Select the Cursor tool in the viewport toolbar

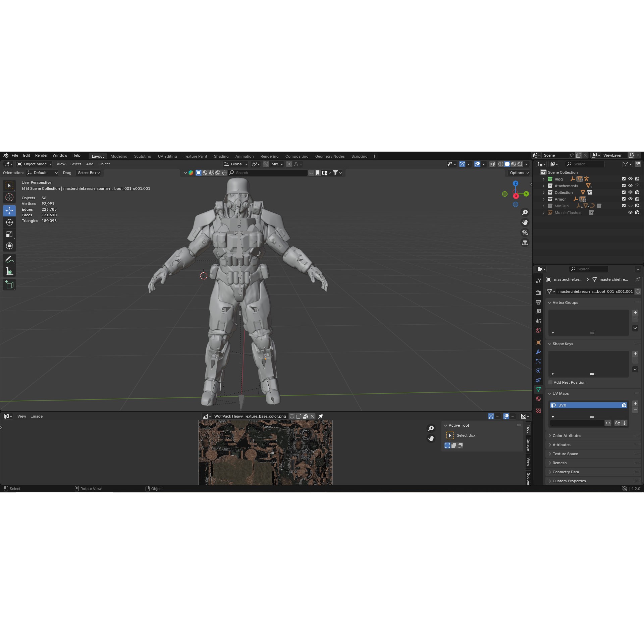pos(9,197)
